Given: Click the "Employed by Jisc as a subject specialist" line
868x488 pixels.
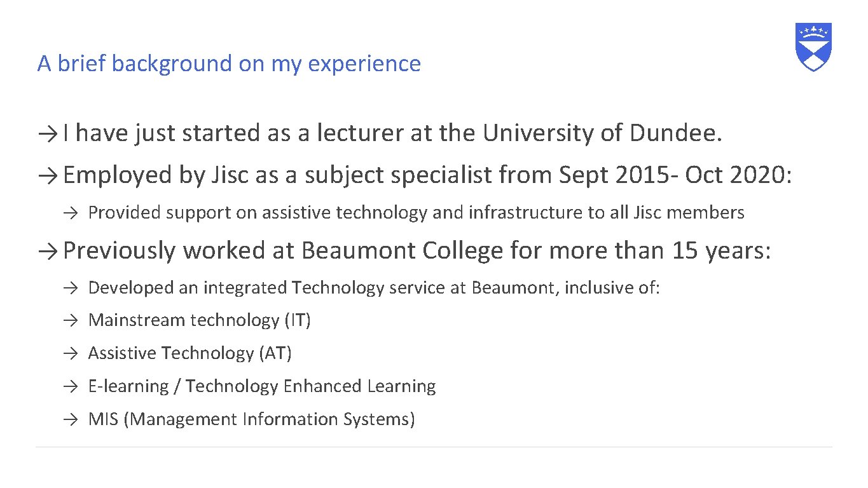Looking at the screenshot, I should 427,175.
